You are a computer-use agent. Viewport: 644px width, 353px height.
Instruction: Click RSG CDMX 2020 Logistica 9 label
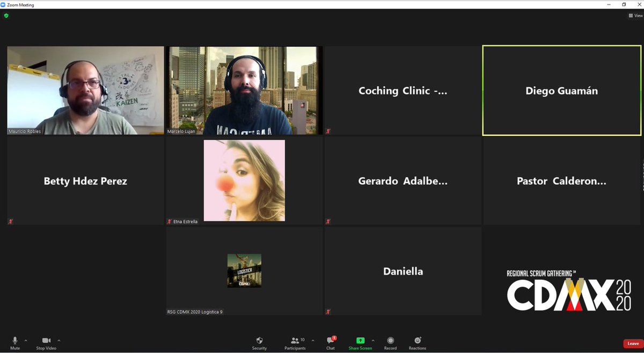195,312
